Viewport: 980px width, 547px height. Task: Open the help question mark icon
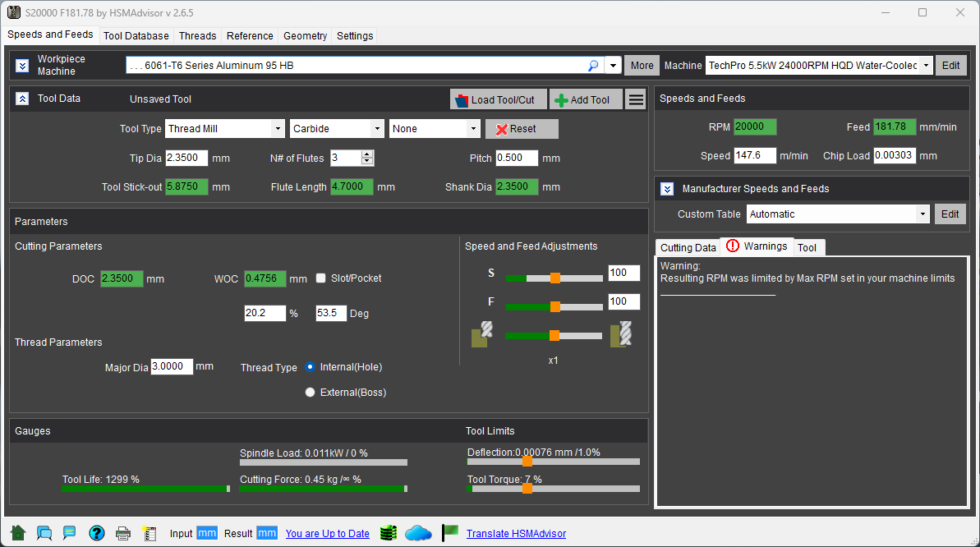pos(96,533)
